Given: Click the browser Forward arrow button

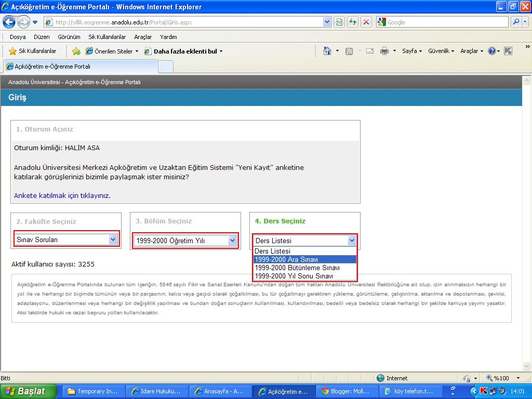Looking at the screenshot, I should (x=23, y=22).
